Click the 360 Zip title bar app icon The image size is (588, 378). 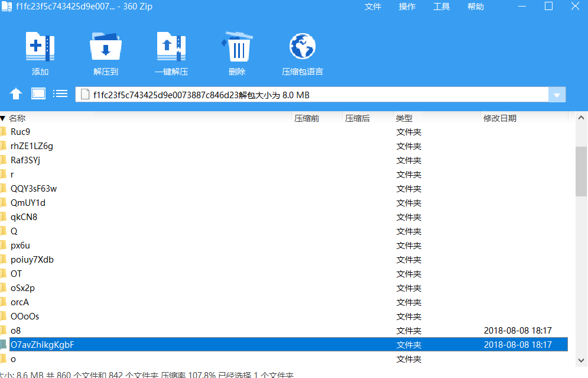click(7, 7)
